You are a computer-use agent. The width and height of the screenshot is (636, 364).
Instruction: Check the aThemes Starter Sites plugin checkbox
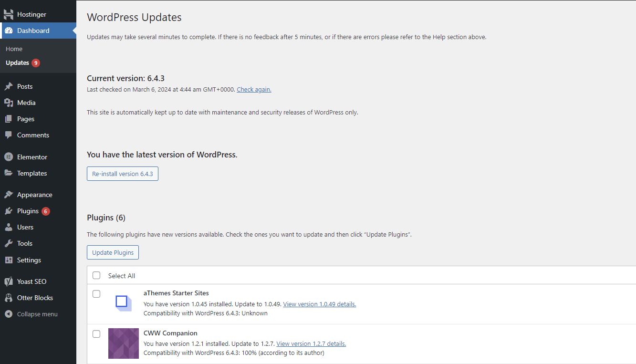pos(96,294)
